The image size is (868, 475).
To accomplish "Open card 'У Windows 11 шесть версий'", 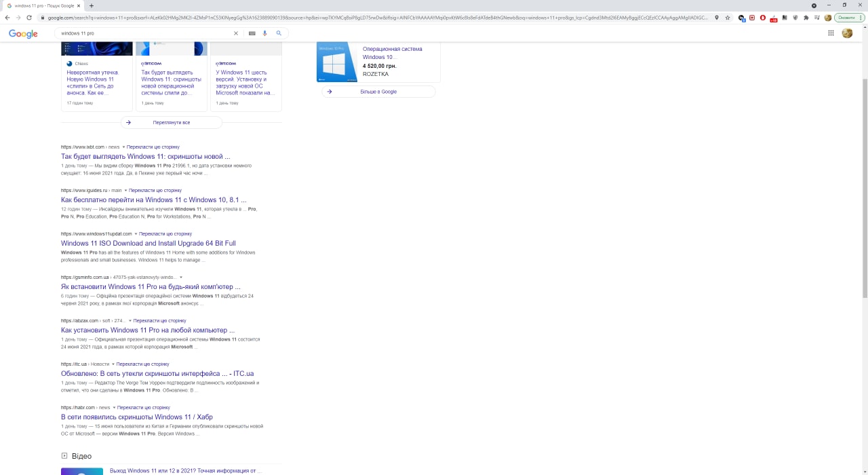I will click(x=245, y=82).
